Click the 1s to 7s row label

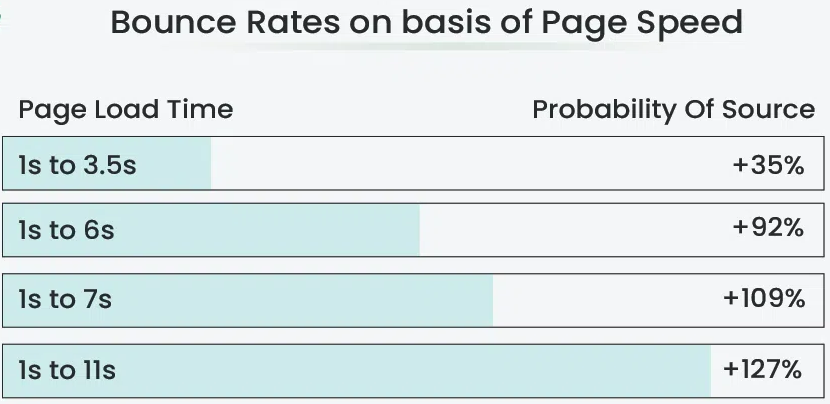click(65, 300)
